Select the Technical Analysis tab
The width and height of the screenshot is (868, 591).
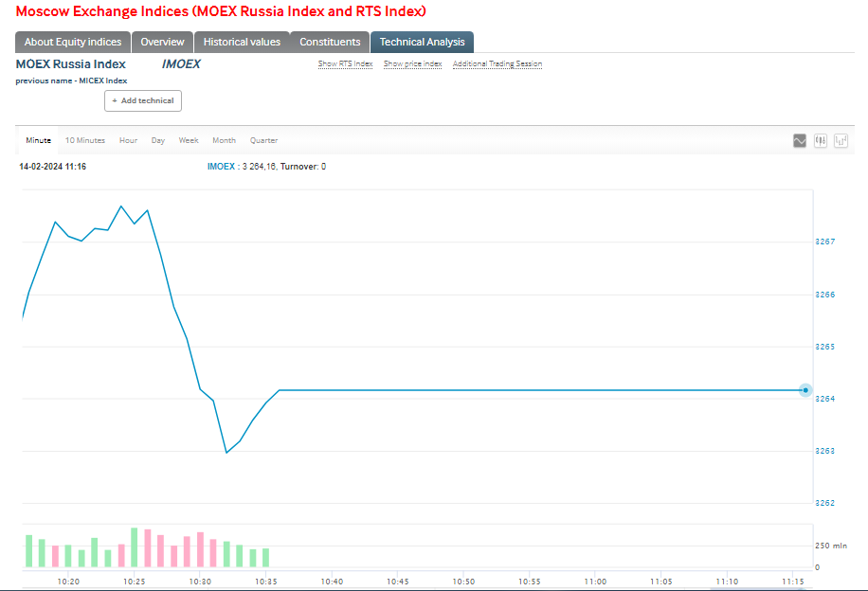(423, 42)
